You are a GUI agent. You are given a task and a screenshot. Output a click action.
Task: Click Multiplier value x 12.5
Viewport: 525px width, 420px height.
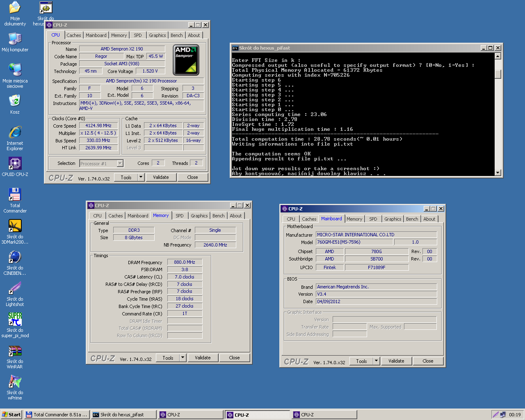[x=98, y=133]
